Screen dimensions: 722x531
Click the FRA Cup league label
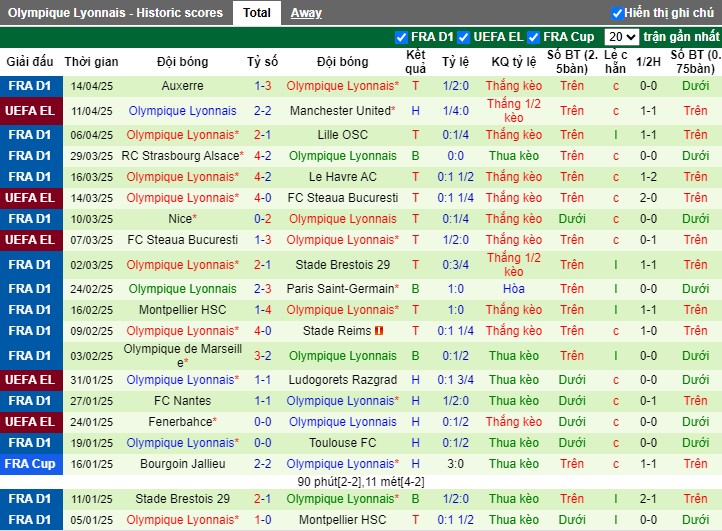30,464
